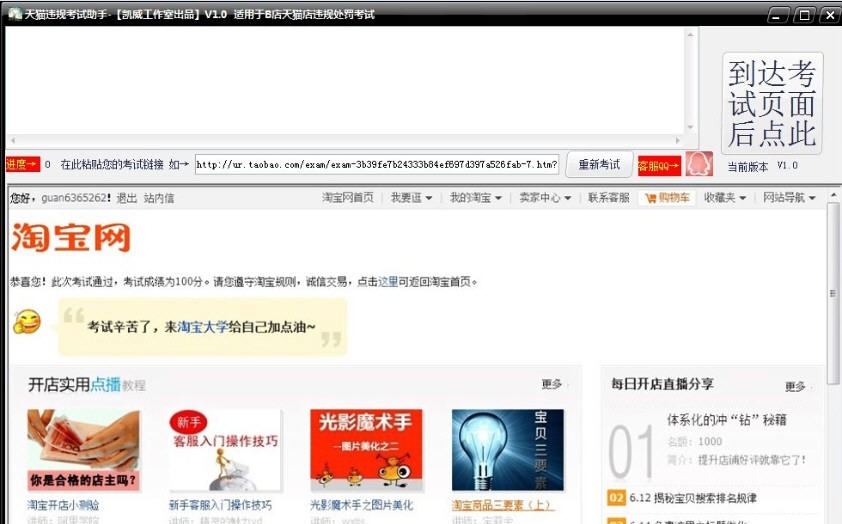
Task: Click the horizontal scrollbar right arrow
Action: point(678,141)
